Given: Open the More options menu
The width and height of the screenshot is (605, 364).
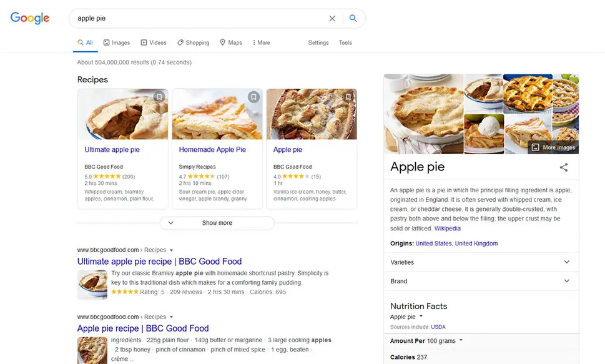Looking at the screenshot, I should (261, 42).
